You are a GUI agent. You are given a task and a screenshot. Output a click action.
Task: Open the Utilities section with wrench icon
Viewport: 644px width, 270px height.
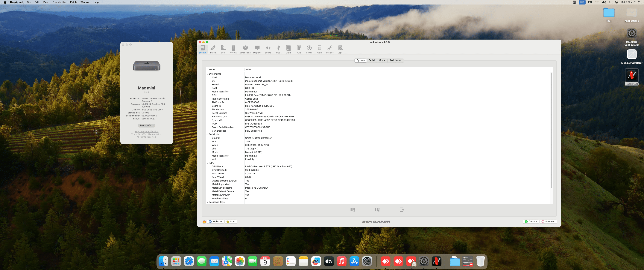tap(329, 49)
